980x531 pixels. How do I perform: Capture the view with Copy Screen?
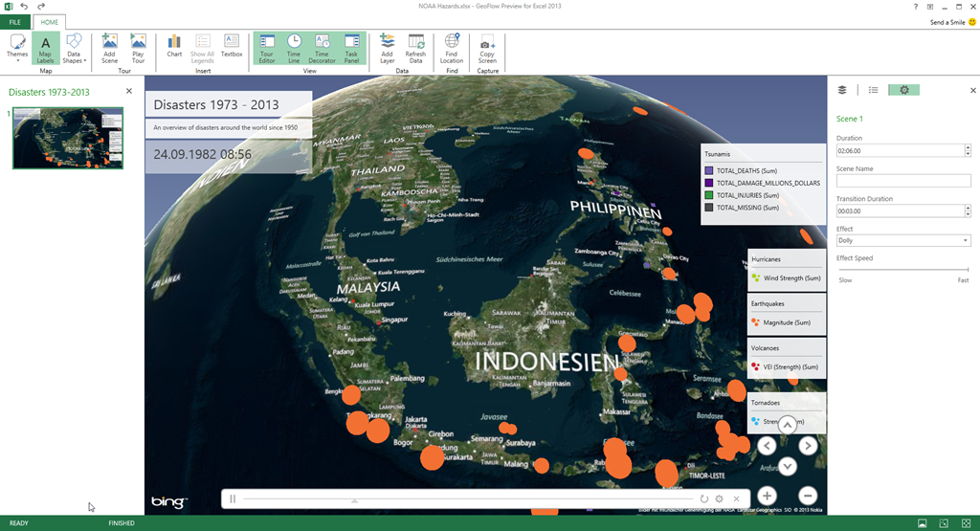coord(487,47)
